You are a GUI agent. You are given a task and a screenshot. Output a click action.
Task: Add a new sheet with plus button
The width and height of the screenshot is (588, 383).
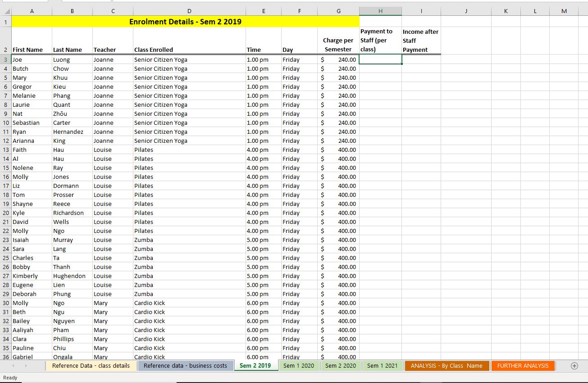[x=574, y=366]
